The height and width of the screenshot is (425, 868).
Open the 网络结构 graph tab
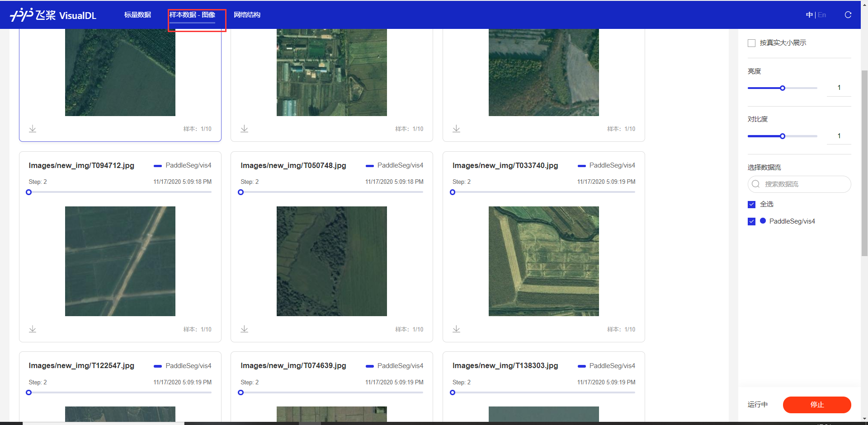point(247,15)
